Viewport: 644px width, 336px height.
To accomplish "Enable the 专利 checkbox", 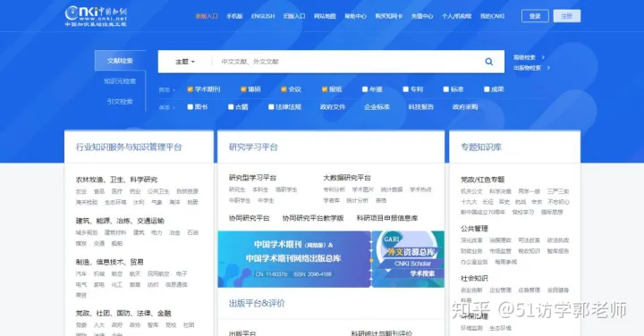I will click(405, 89).
